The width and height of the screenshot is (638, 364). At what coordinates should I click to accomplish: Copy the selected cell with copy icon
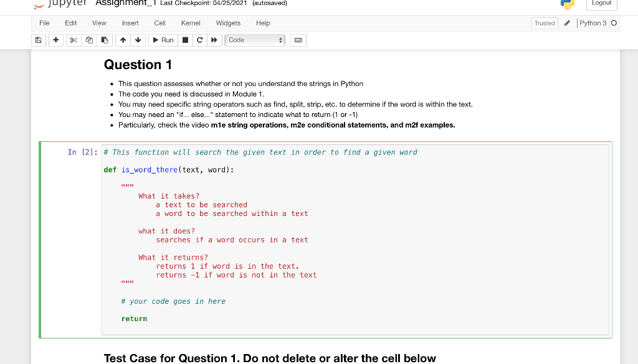(88, 40)
